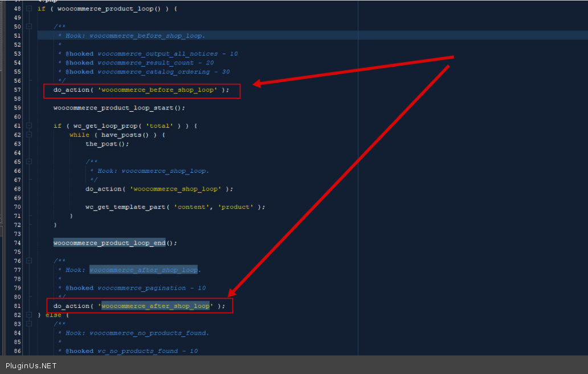Image resolution: width=588 pixels, height=374 pixels.
Task: Click wc_get_template_part call on line 70
Action: (x=126, y=207)
